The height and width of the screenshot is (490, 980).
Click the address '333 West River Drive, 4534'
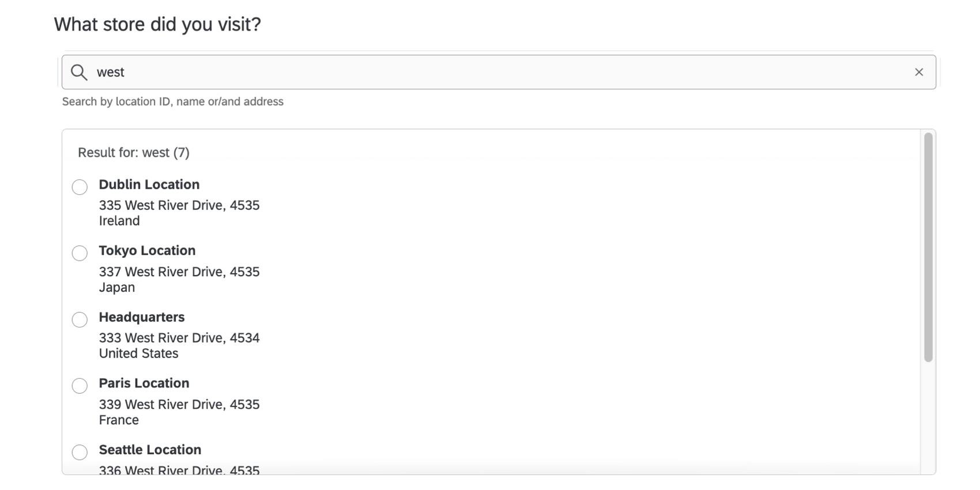tap(179, 338)
